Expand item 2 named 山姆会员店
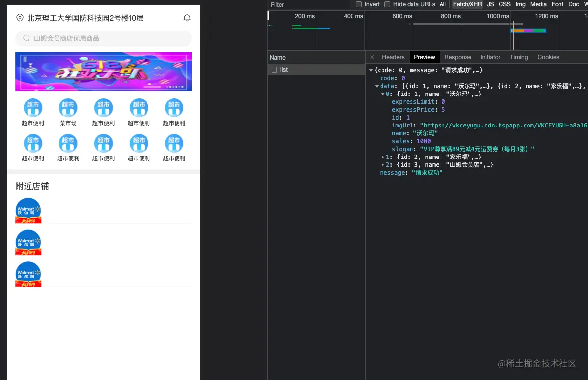 (x=382, y=165)
